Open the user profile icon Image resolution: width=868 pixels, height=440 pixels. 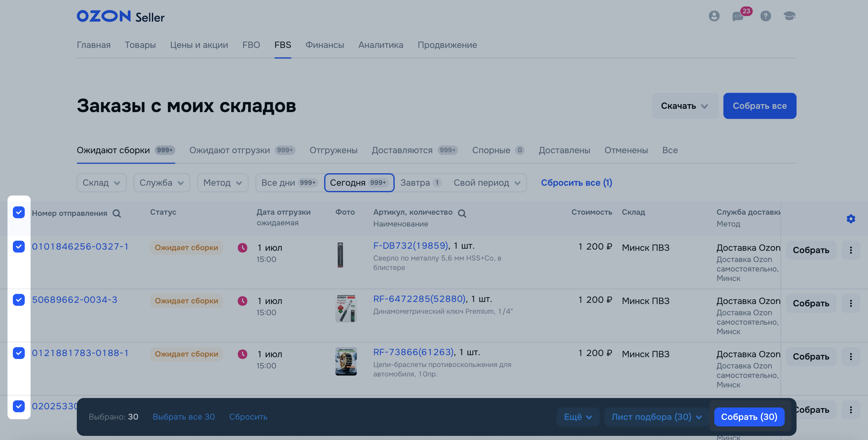click(714, 16)
